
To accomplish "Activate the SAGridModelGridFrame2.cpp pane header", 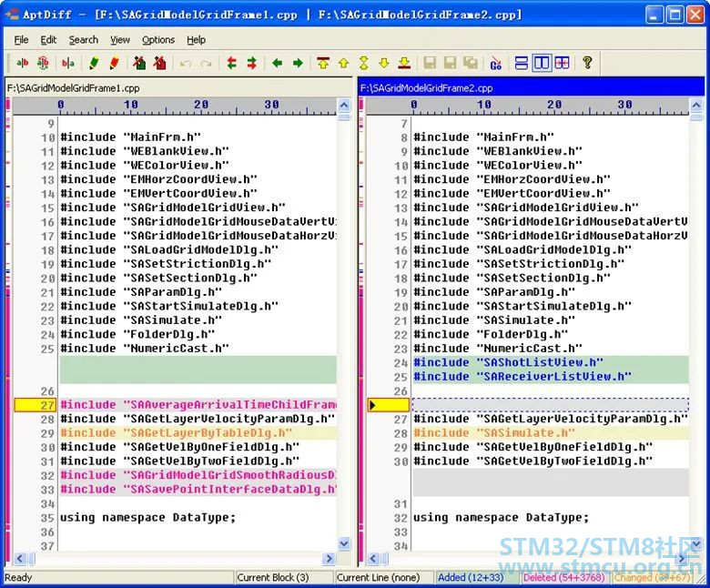I will [532, 87].
